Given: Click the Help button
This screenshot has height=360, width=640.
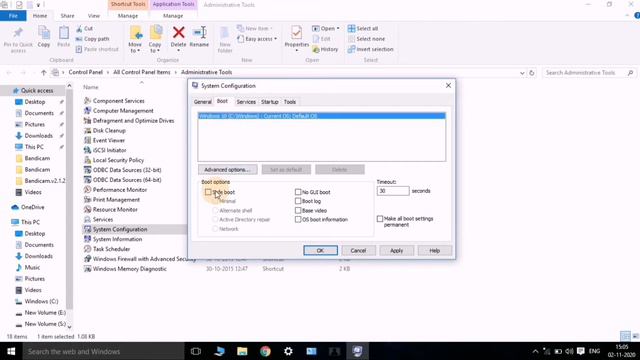Looking at the screenshot, I should tap(435, 251).
